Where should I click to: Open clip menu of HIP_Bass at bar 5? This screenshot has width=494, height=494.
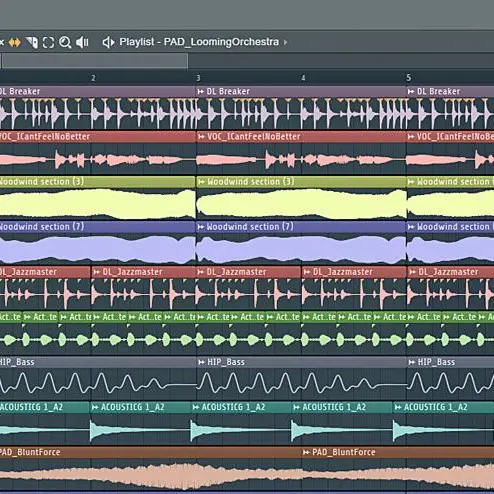(412, 362)
